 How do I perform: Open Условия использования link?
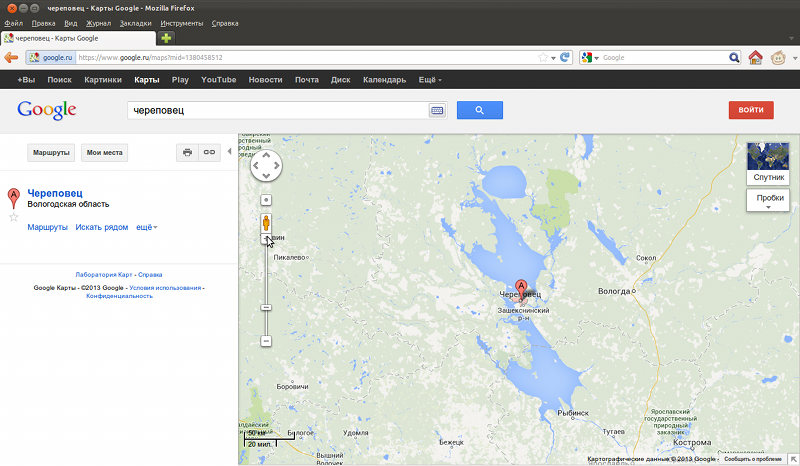165,288
